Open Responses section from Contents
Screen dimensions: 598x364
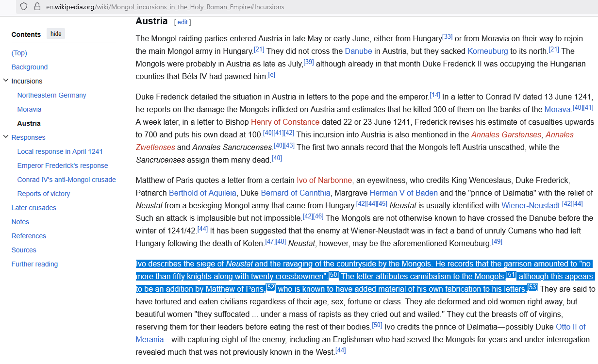point(29,137)
